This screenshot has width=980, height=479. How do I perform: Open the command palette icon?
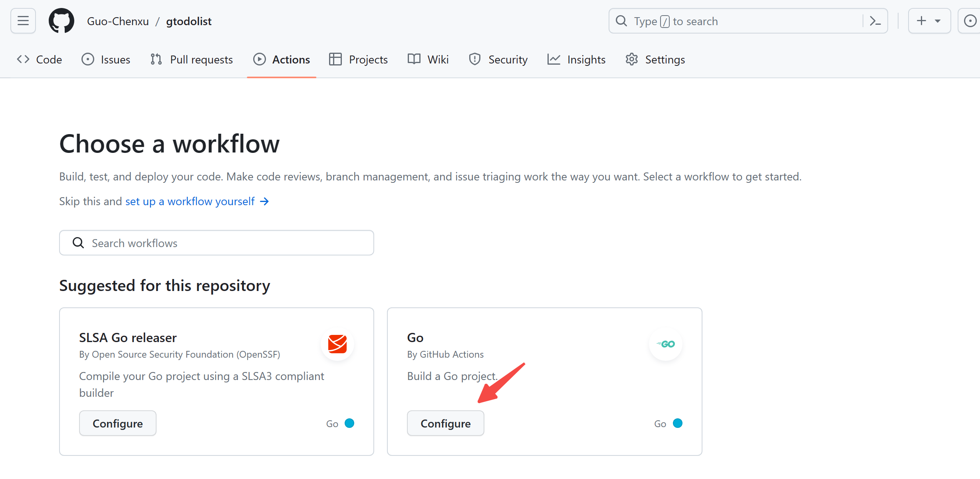tap(875, 21)
